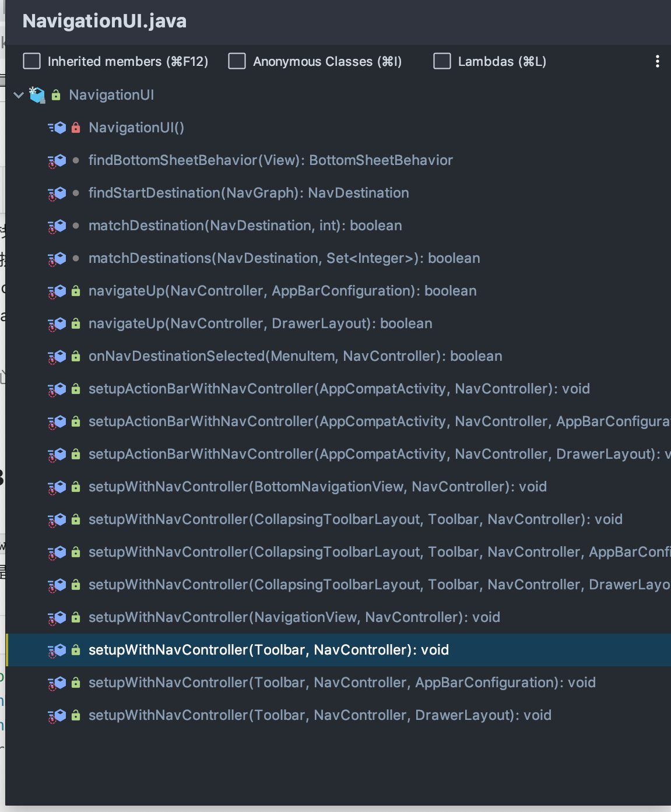This screenshot has height=812, width=671.
Task: Click method icon of setupWithNavController(Toolbar, NavController, AppBarConfiguration)
Action: coord(57,683)
